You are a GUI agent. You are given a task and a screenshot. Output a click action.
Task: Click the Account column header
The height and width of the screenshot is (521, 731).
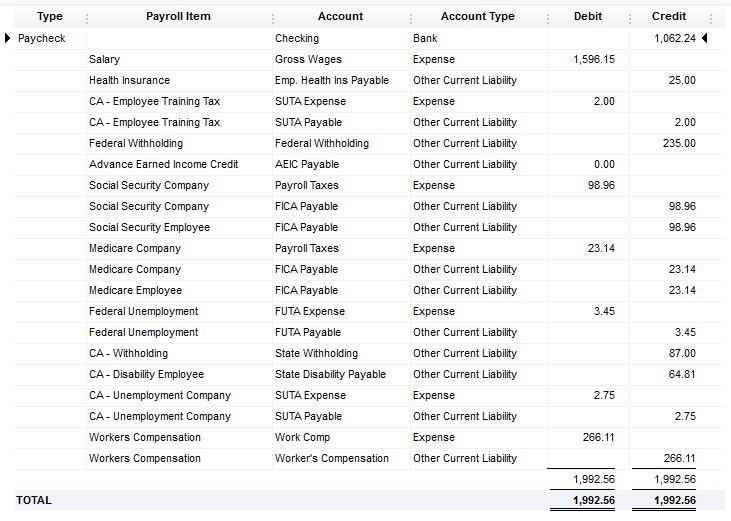pyautogui.click(x=340, y=17)
